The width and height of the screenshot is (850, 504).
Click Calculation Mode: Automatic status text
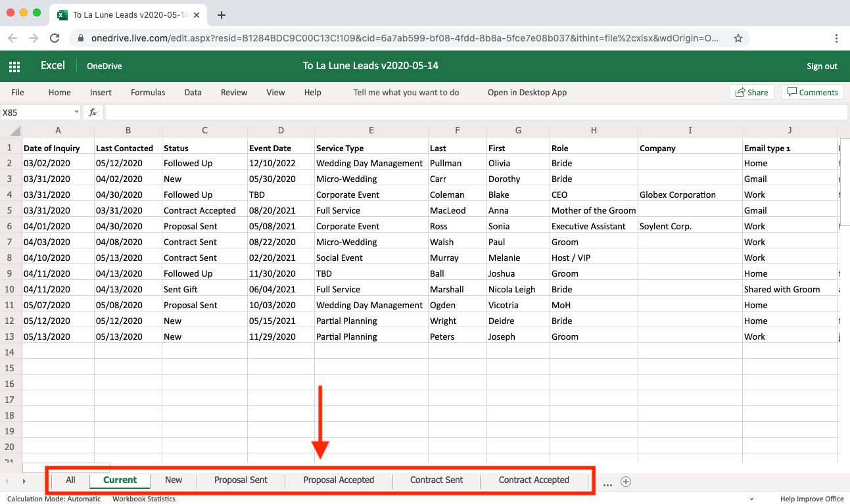(x=54, y=499)
